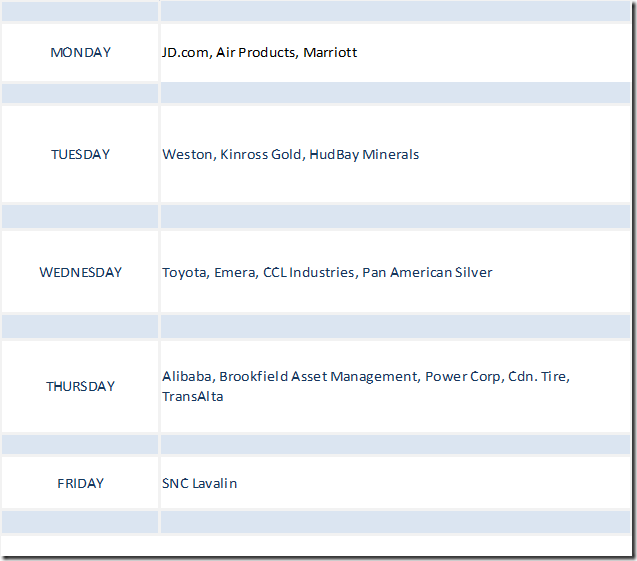Image resolution: width=637 pixels, height=561 pixels.
Task: Select Pan American Silver entry
Action: [x=427, y=272]
